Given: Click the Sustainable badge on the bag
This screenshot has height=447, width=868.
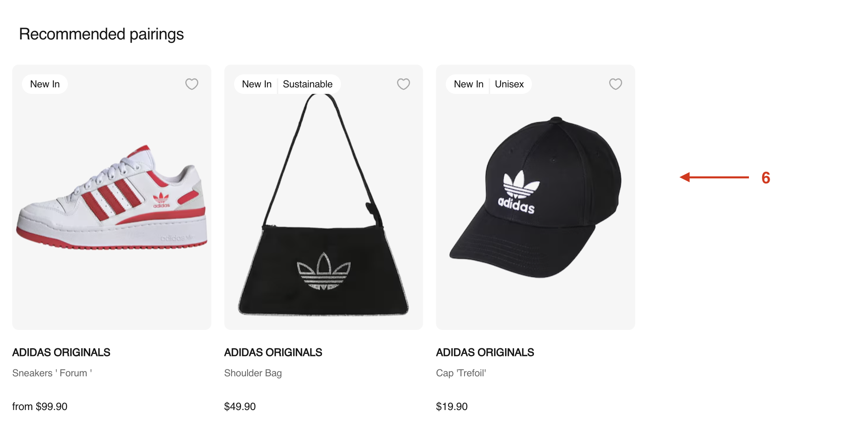Looking at the screenshot, I should (x=308, y=84).
